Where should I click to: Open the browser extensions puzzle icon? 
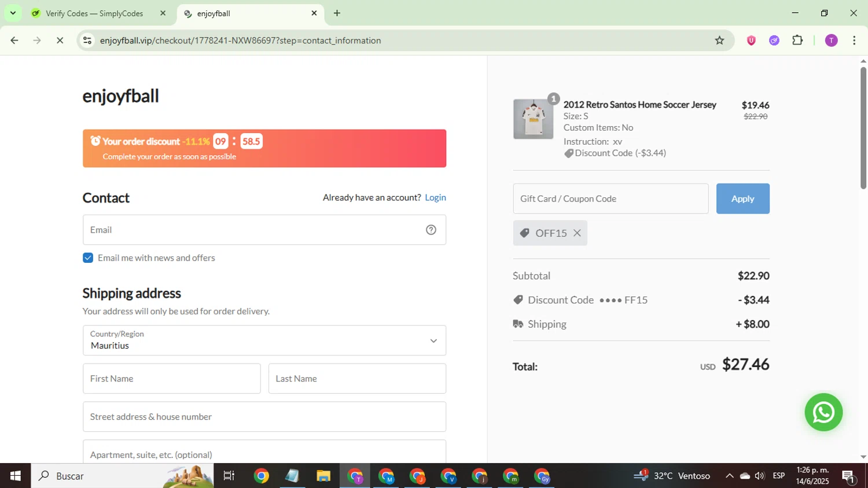797,41
